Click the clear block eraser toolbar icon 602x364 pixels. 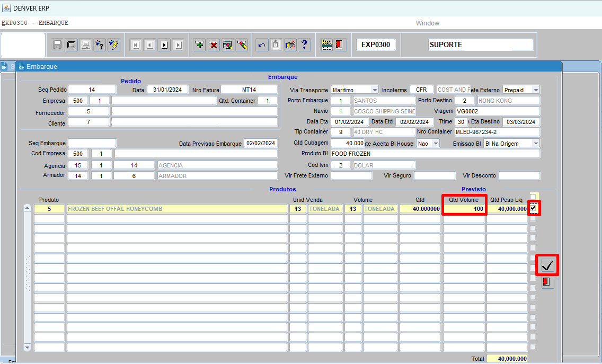click(x=228, y=45)
